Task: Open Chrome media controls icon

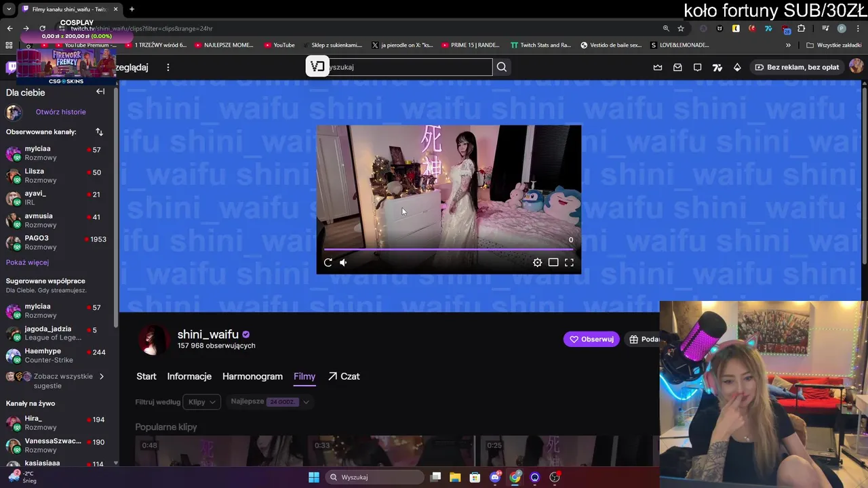Action: [x=825, y=28]
